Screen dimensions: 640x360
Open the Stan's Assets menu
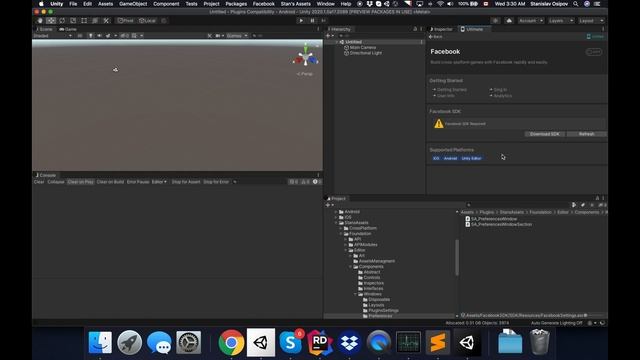(296, 4)
